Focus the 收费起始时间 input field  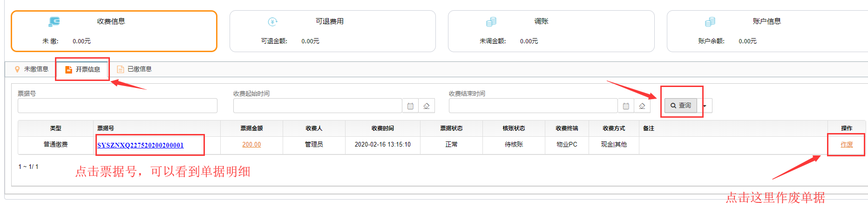[x=318, y=106]
